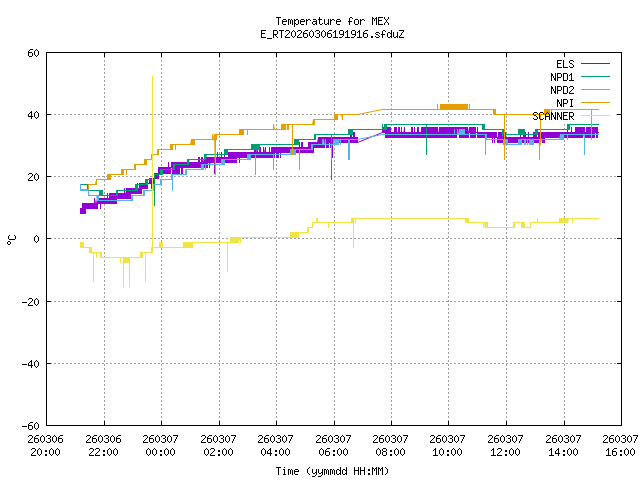This screenshot has width=640, height=480.
Task: Select the 16:00 x-axis tick label
Action: click(620, 452)
